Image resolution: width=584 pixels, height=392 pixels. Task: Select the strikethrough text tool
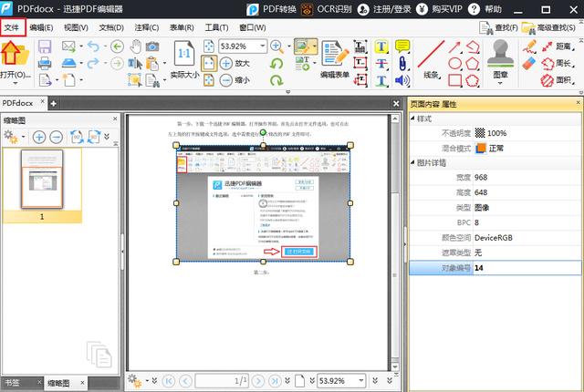[x=381, y=63]
